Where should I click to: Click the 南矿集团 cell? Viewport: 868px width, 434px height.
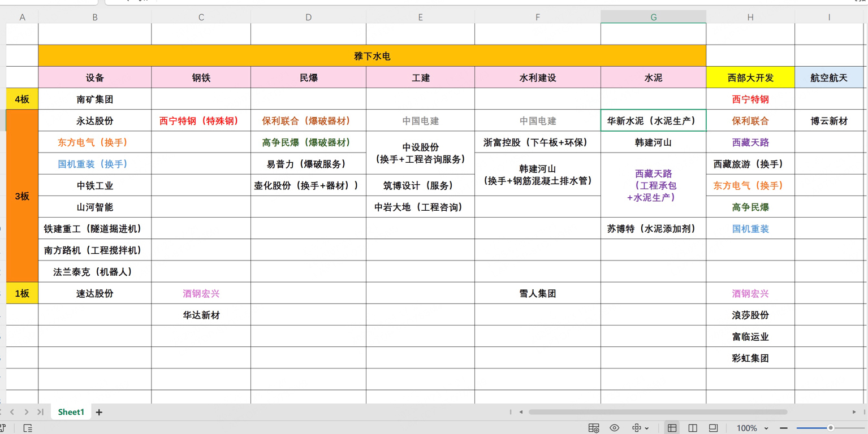pyautogui.click(x=95, y=99)
